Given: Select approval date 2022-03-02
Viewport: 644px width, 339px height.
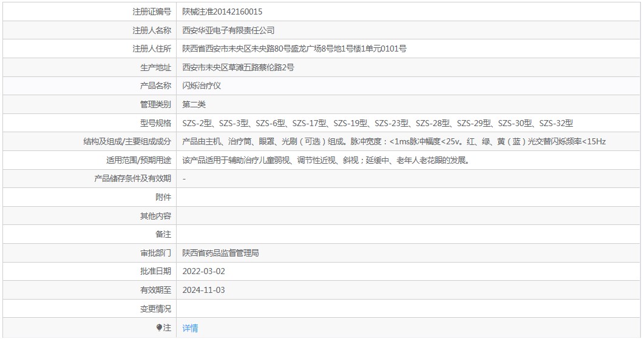Looking at the screenshot, I should pos(204,271).
